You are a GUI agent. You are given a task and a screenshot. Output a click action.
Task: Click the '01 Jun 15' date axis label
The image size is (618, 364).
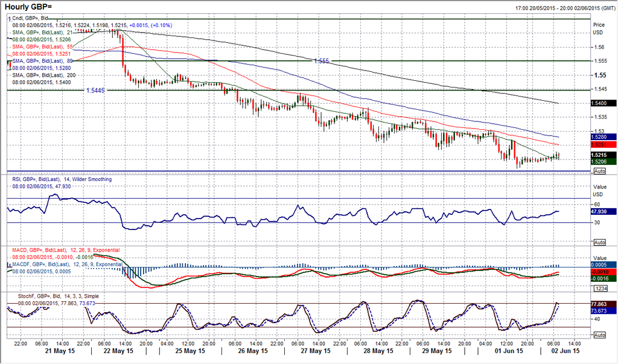509,351
